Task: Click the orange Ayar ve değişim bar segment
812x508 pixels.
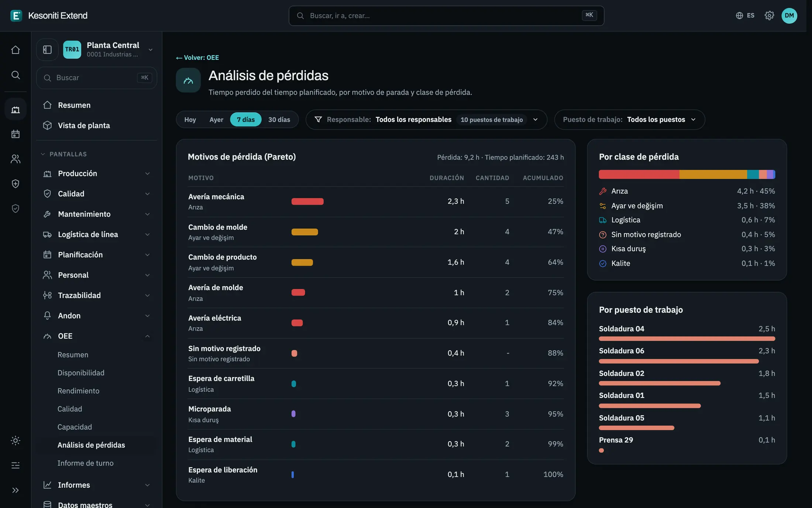Action: (713, 174)
